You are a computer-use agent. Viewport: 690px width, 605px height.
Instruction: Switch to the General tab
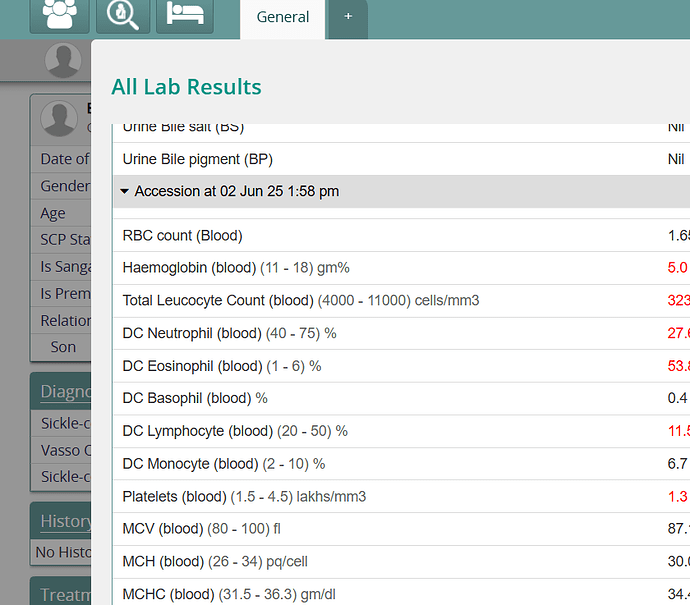[x=283, y=17]
